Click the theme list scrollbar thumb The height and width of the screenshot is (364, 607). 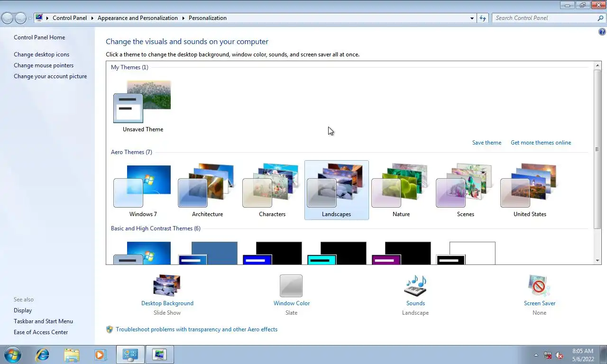point(598,149)
